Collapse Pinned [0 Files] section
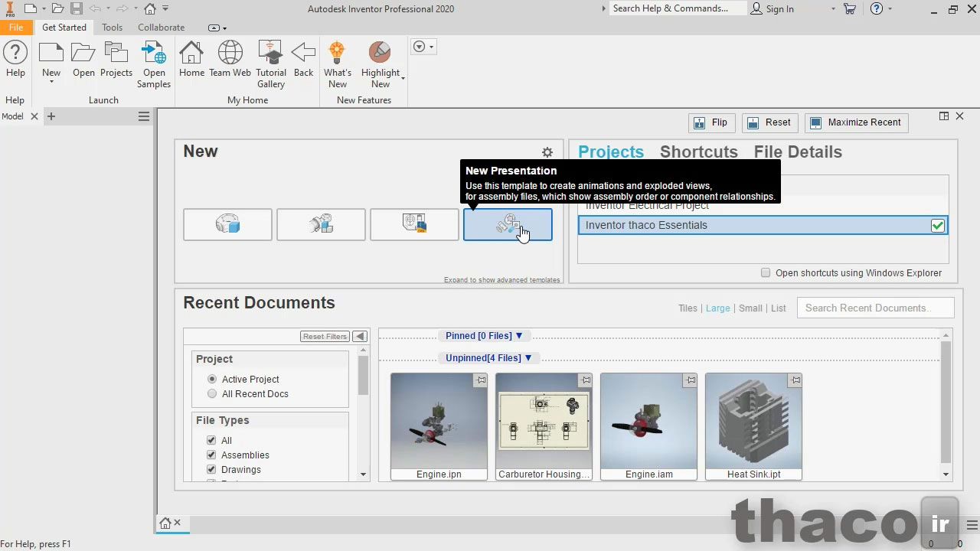The height and width of the screenshot is (551, 980). click(518, 336)
